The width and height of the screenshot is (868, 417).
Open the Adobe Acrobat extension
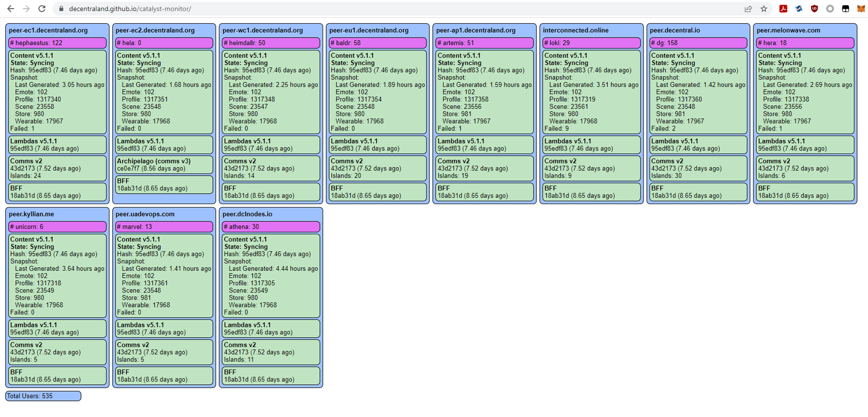(783, 9)
